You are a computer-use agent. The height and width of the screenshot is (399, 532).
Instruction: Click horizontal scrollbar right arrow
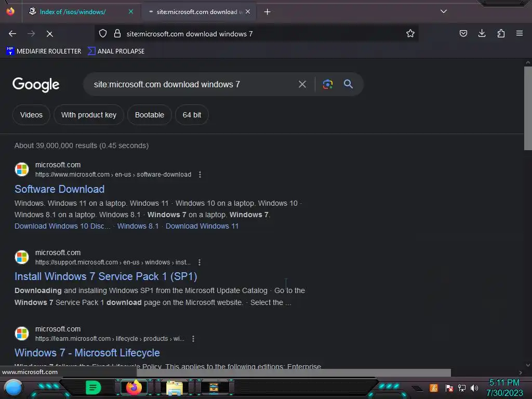pos(521,373)
